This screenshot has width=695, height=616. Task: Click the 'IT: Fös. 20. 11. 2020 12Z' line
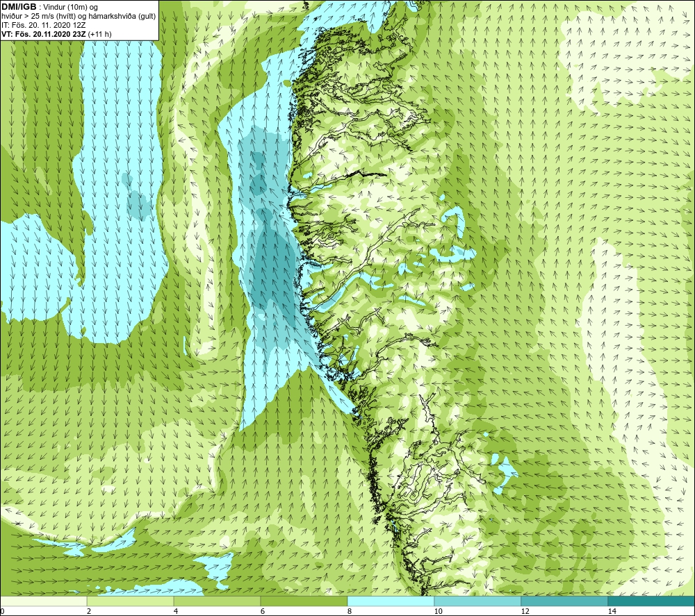[x=43, y=25]
